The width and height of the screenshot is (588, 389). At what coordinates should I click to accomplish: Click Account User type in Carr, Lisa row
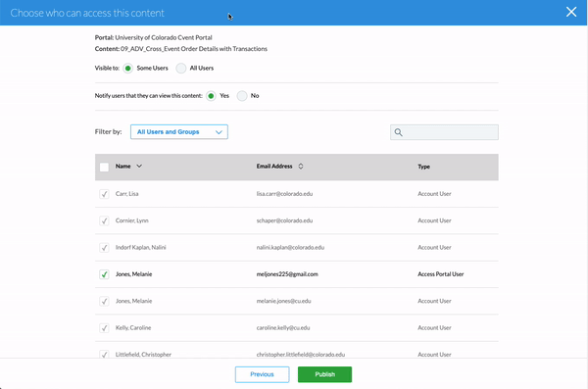(434, 194)
